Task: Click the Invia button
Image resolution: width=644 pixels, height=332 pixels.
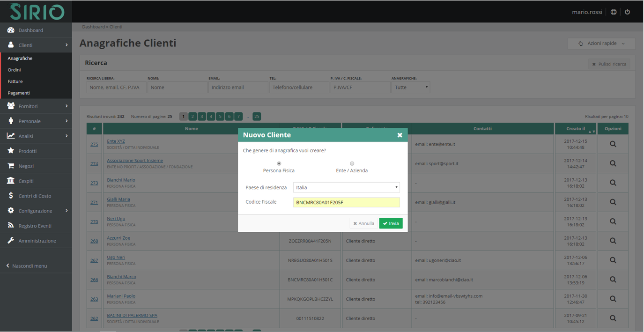Action: tap(391, 223)
